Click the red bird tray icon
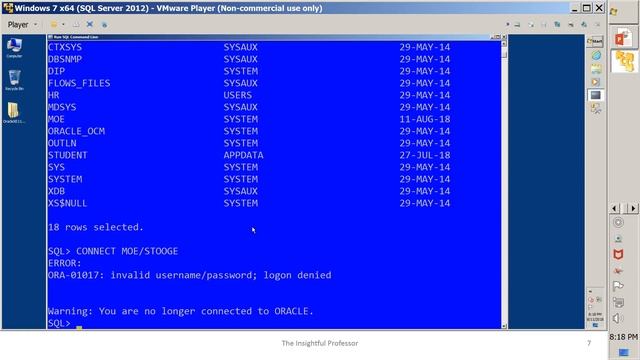This screenshot has width=640, height=360. coord(618,271)
